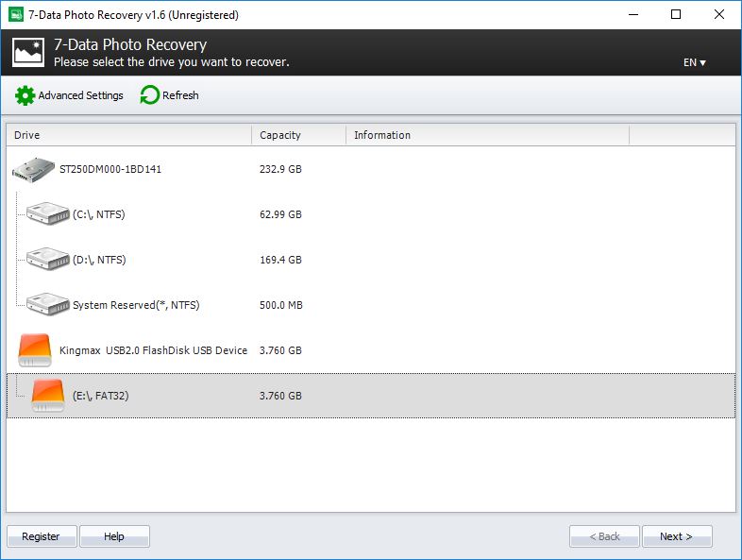
Task: Click the 232.9 GB capacity value
Action: [280, 169]
